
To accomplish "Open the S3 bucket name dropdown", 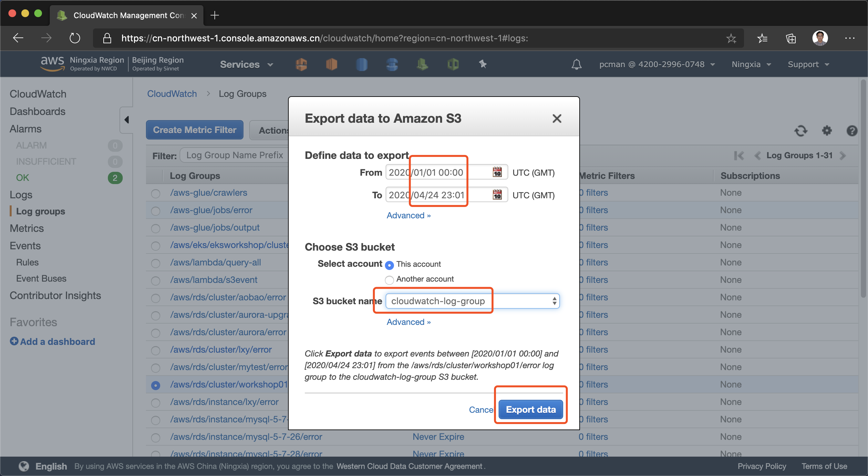I will [472, 301].
